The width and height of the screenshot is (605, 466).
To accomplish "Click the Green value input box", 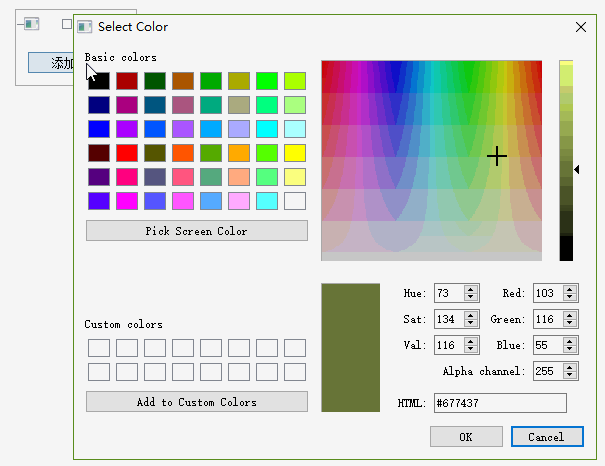I will pyautogui.click(x=546, y=320).
